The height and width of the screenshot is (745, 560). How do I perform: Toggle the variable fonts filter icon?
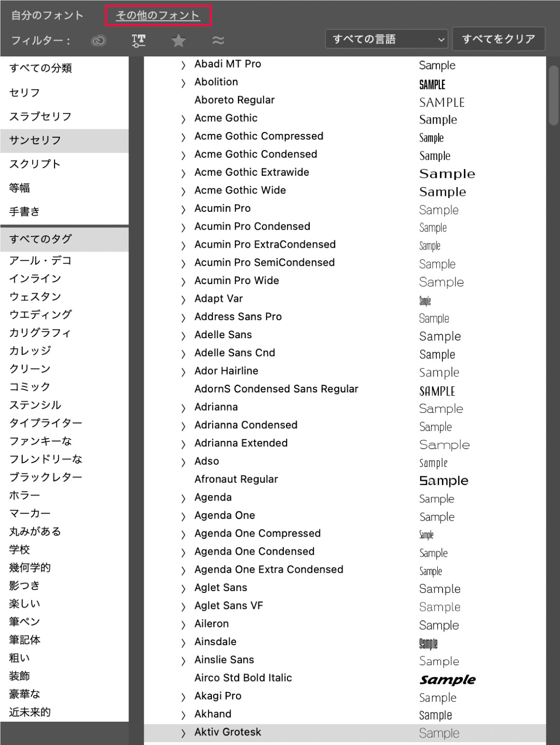pos(139,41)
